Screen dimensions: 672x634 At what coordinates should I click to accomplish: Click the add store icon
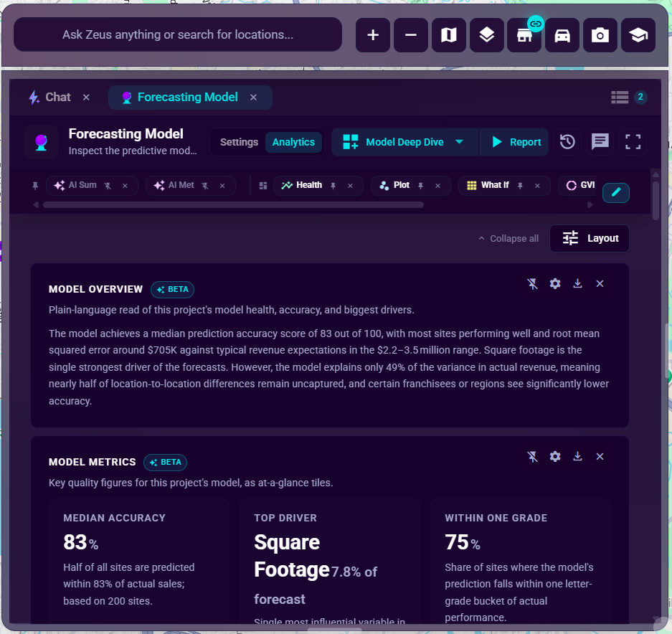point(524,35)
